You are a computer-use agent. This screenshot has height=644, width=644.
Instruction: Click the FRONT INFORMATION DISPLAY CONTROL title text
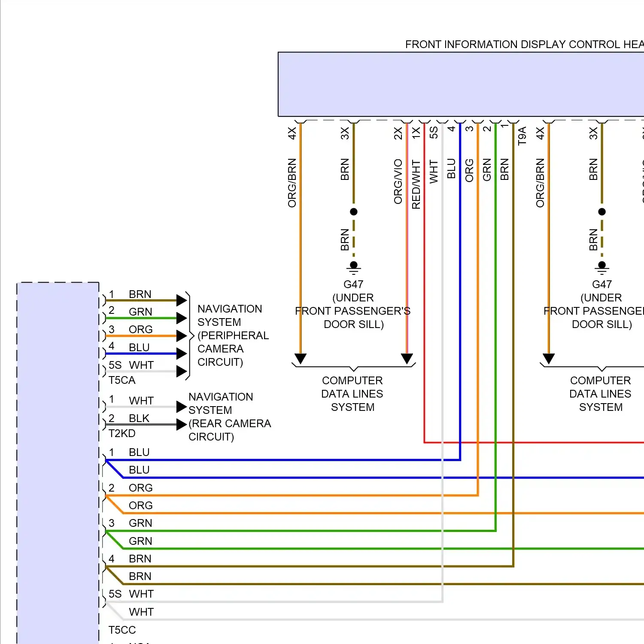point(524,44)
